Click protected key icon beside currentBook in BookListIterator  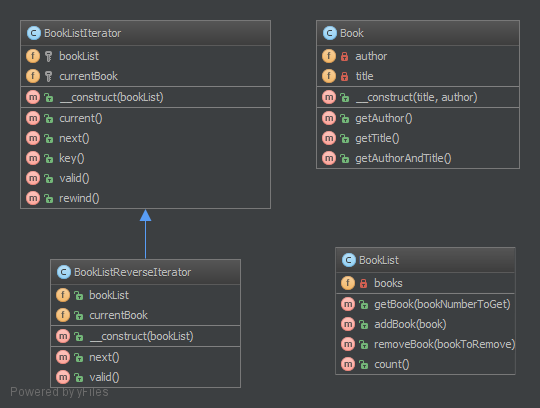(x=49, y=76)
